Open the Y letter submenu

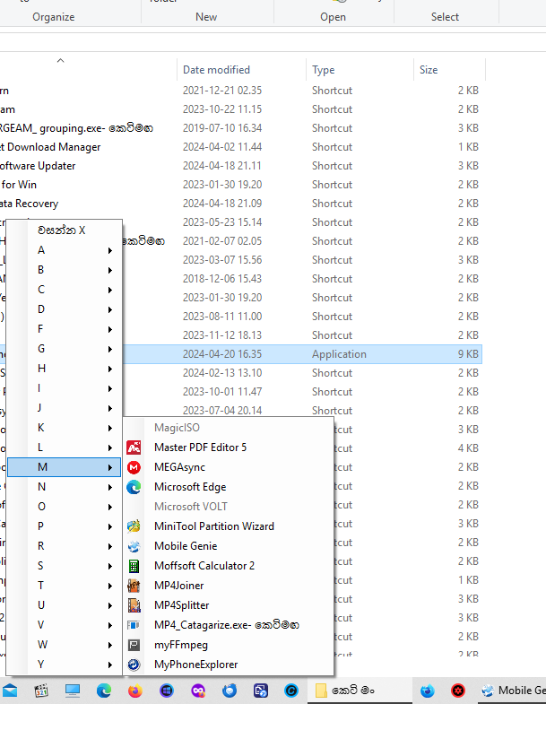click(x=64, y=665)
